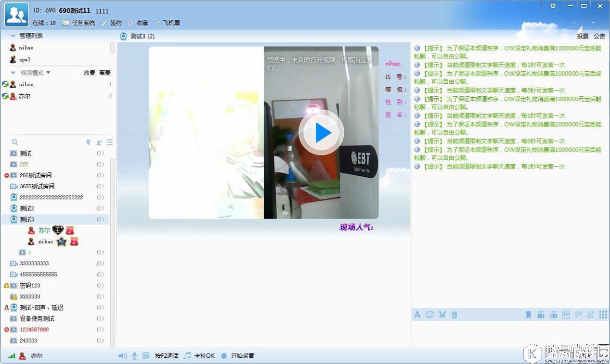Toggle the microphone icon at the bottom
Image resolution: width=610 pixels, height=364 pixels.
click(x=134, y=355)
